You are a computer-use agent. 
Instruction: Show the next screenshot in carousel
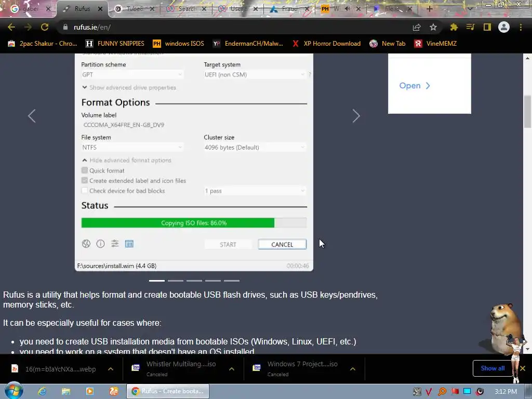pyautogui.click(x=356, y=116)
